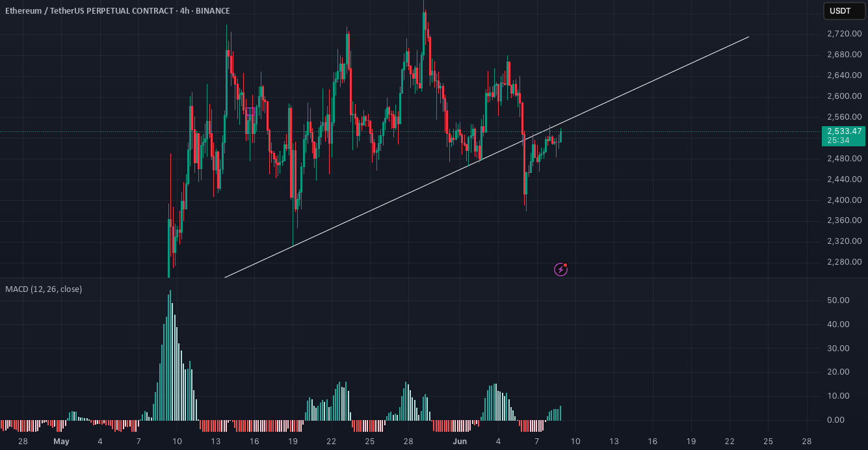868x450 pixels.
Task: Click date 22 right of the Jun label
Action: coord(730,442)
